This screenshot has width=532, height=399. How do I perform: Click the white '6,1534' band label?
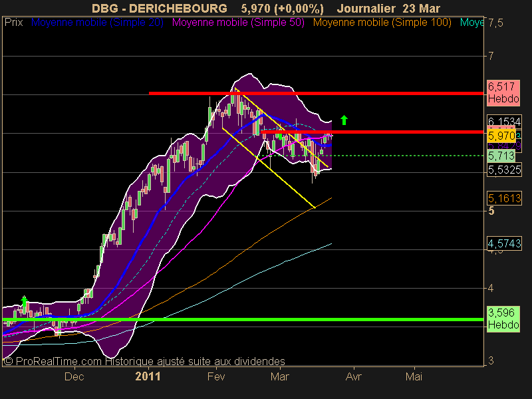(504, 121)
